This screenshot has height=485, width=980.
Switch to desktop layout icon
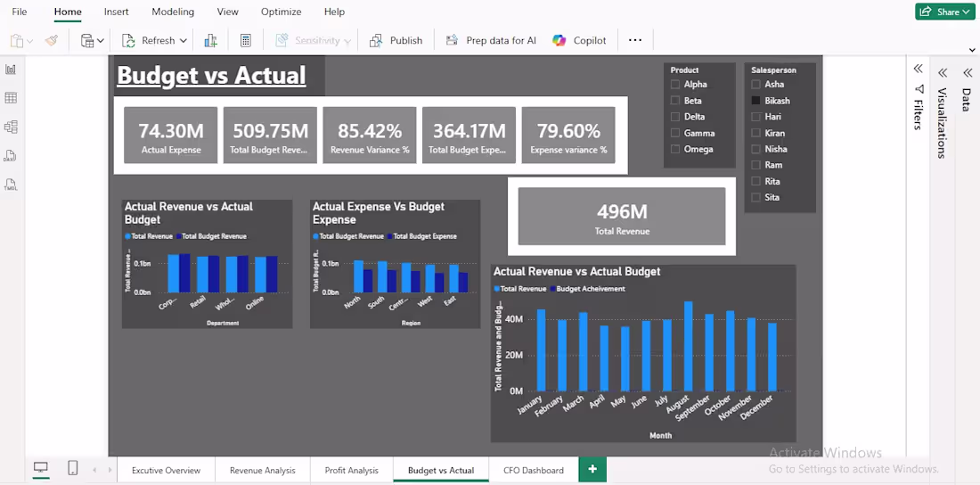coord(41,468)
